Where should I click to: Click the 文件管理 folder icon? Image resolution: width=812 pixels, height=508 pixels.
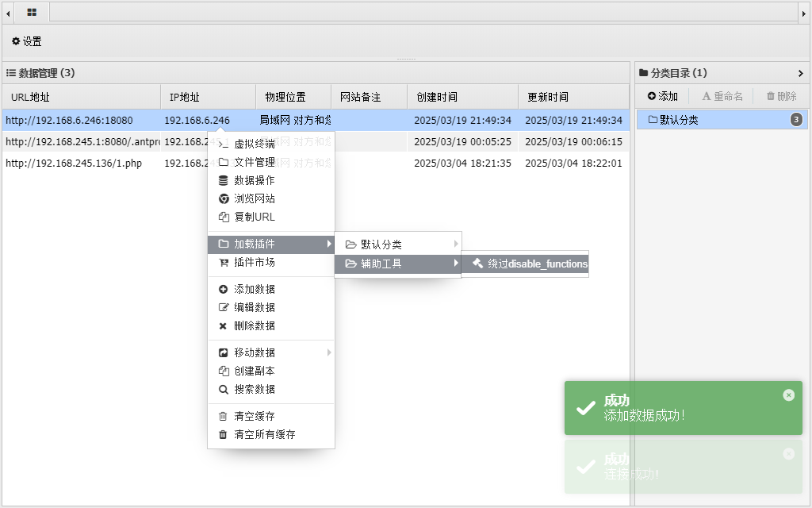pyautogui.click(x=224, y=162)
